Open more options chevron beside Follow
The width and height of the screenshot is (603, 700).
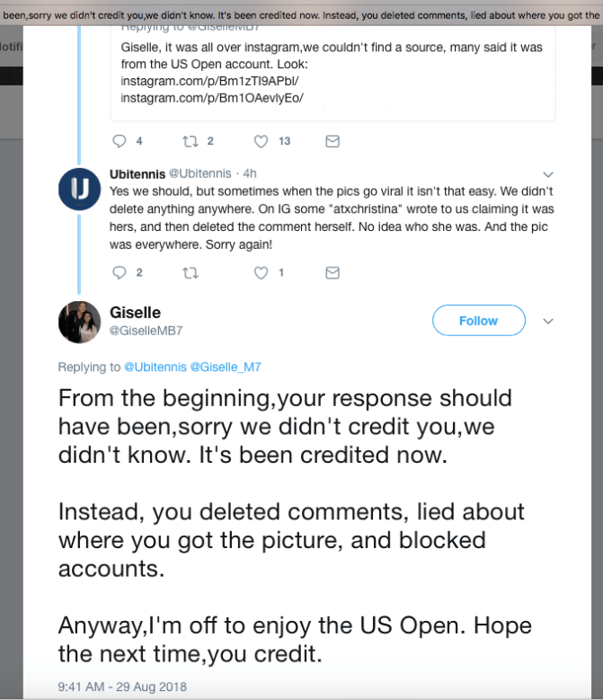click(x=548, y=321)
